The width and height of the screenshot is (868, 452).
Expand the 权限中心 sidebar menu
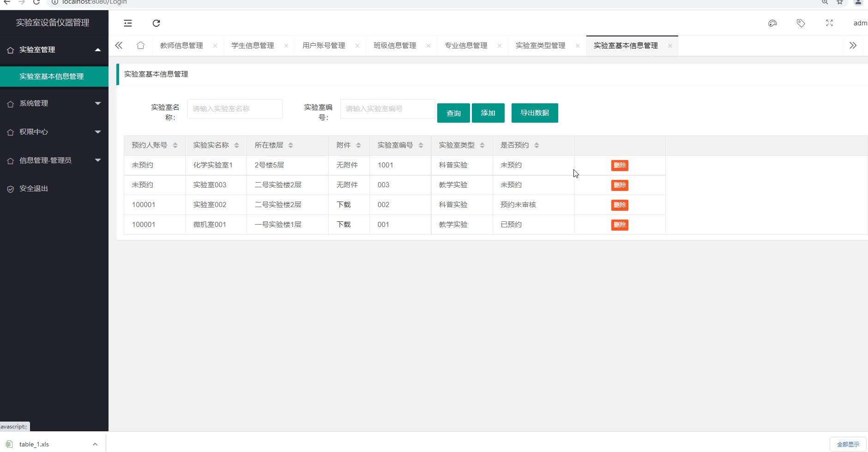pos(54,132)
